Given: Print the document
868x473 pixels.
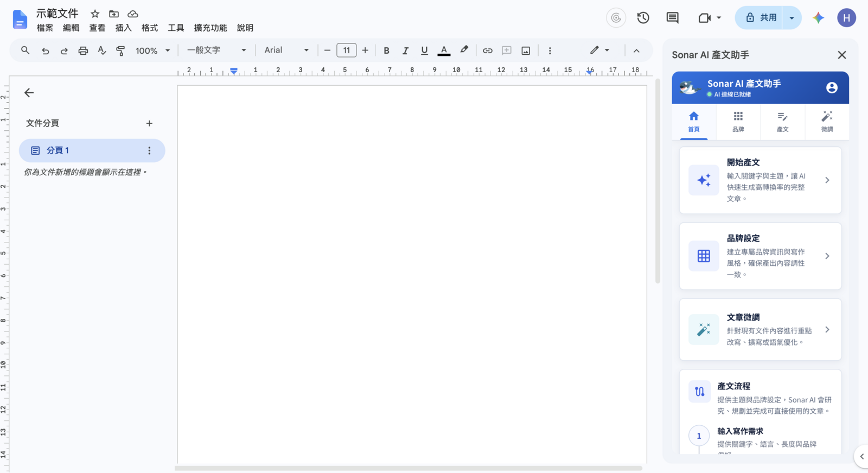Looking at the screenshot, I should point(83,50).
